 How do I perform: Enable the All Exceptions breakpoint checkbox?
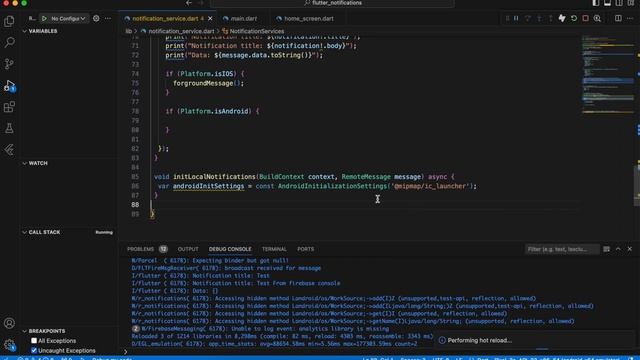coord(34,340)
